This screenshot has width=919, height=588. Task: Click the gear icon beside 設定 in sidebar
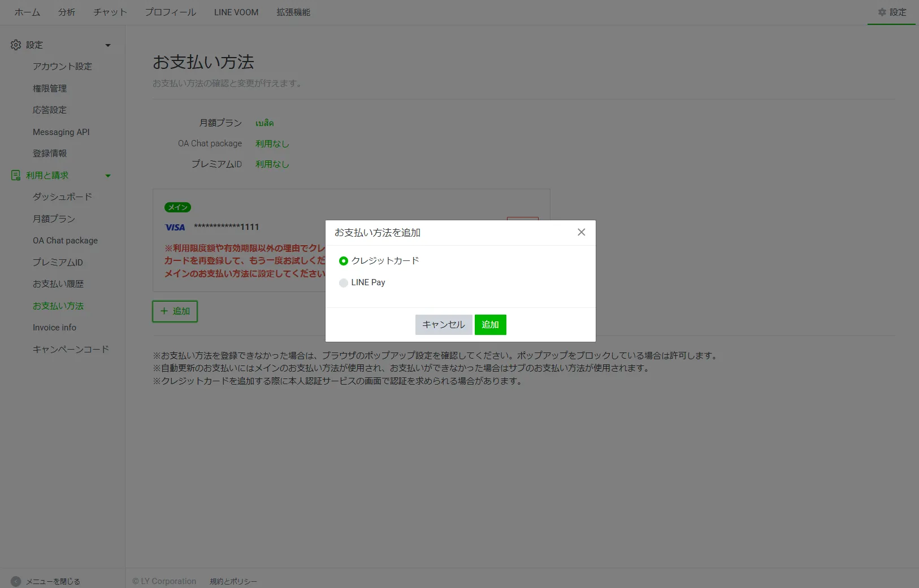point(16,45)
